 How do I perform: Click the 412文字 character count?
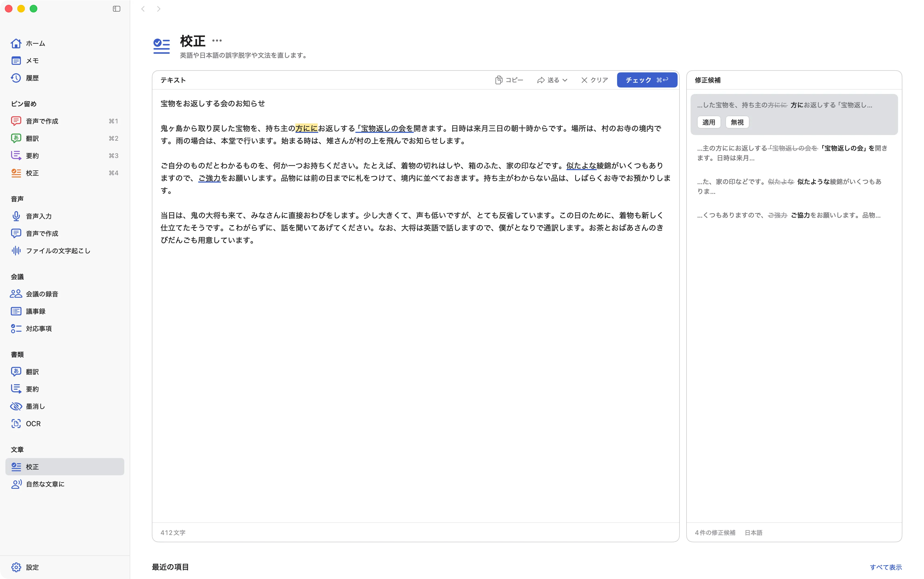pos(173,533)
